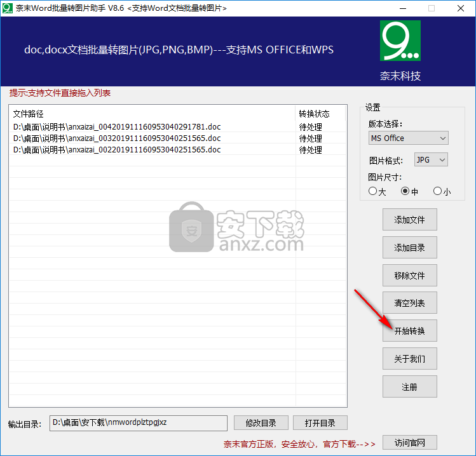Viewport: 476px width, 456px height.
Task: Click the 打开目录 button
Action: (x=320, y=422)
